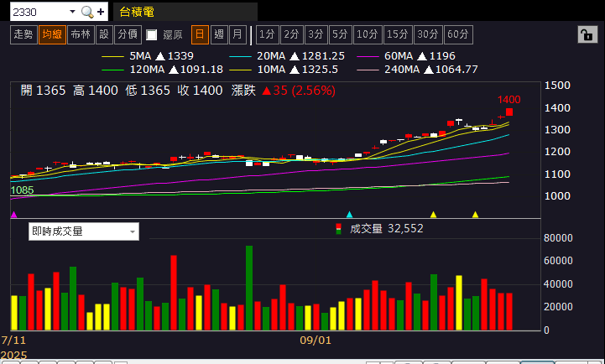Click the magenta triangle marker on the chart axis
Viewport: 605px width, 364px height.
click(14, 215)
